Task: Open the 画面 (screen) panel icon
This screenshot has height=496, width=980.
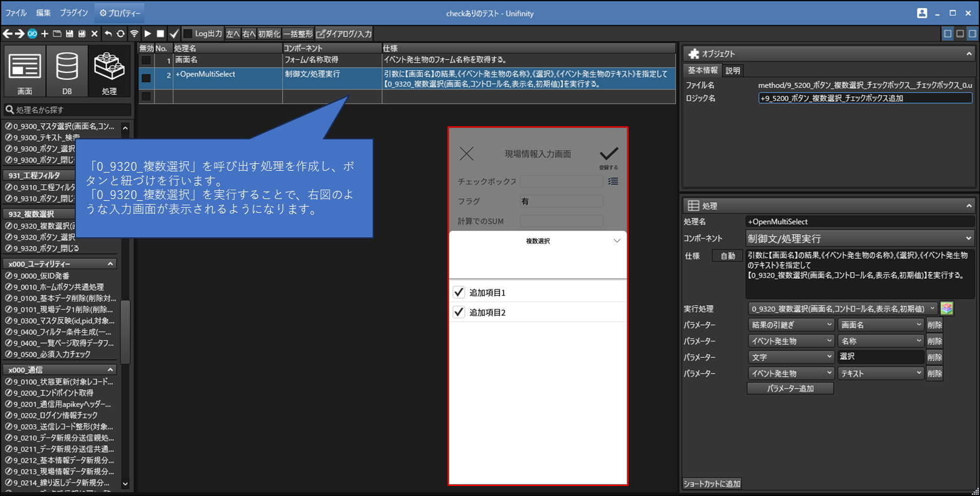Action: point(25,71)
